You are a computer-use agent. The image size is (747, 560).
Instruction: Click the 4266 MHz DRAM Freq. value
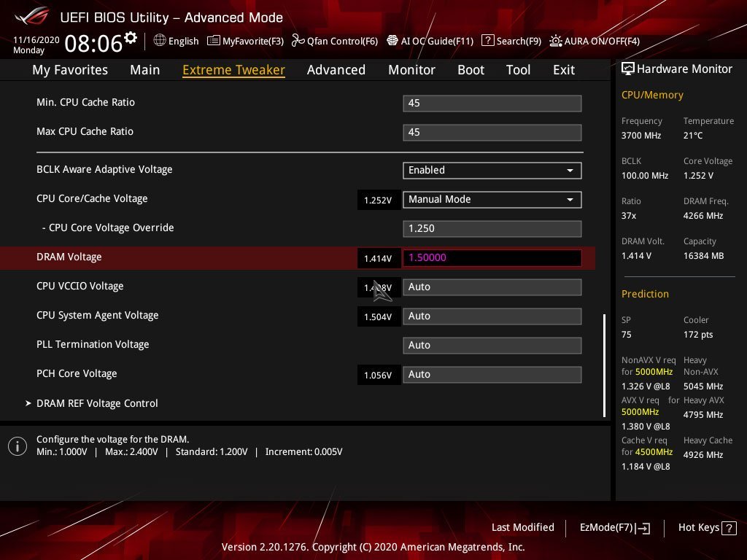tap(703, 216)
